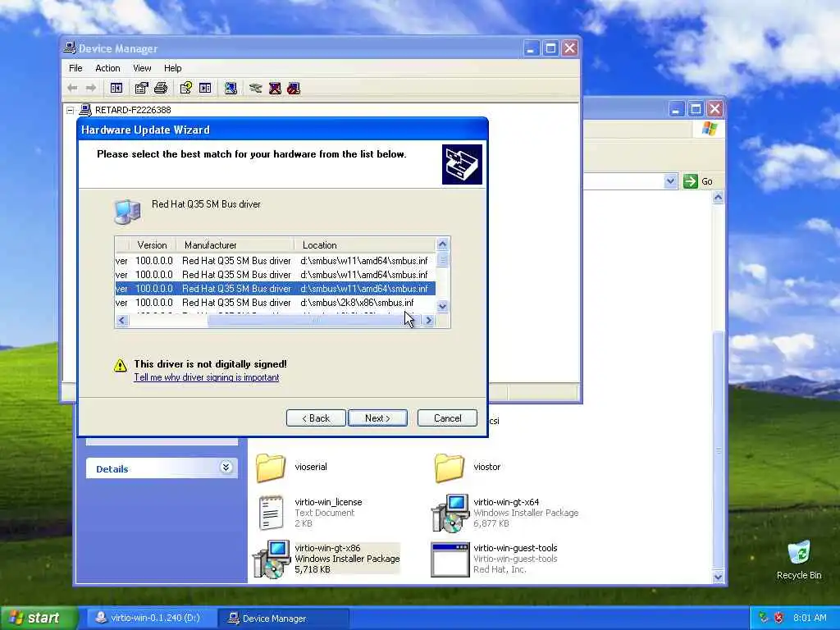
Task: Open the View menu in Device Manager
Action: [x=142, y=68]
